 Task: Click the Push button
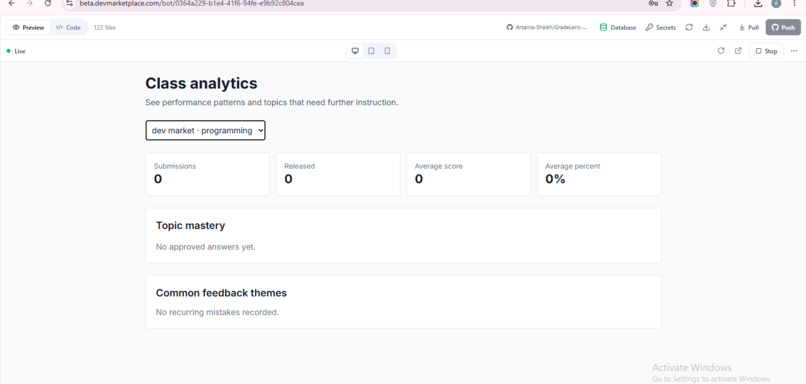pos(783,27)
